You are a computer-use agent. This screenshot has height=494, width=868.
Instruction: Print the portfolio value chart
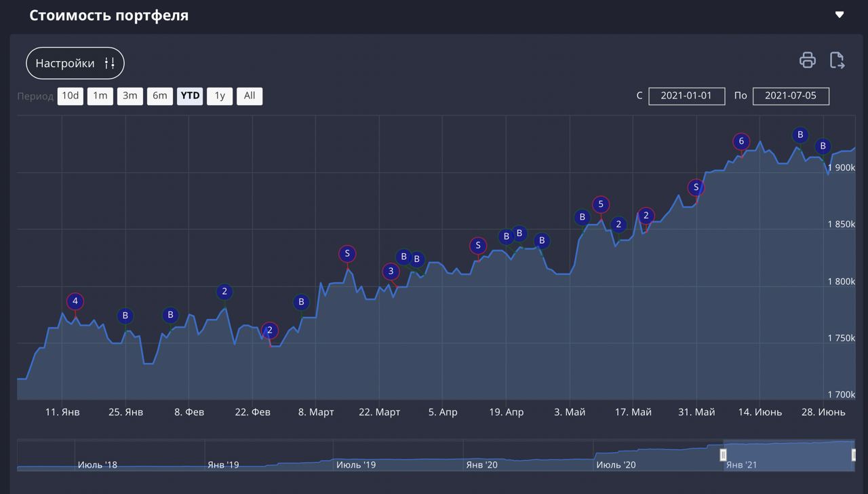coord(807,60)
